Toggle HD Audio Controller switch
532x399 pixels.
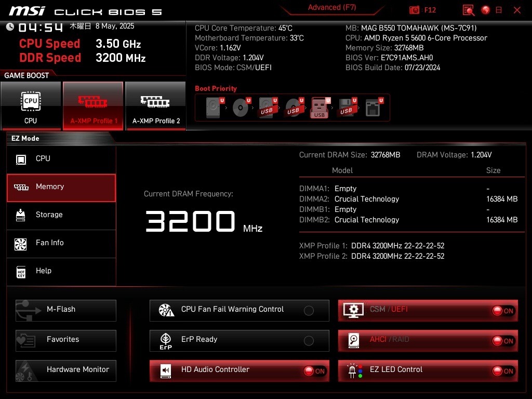point(315,371)
